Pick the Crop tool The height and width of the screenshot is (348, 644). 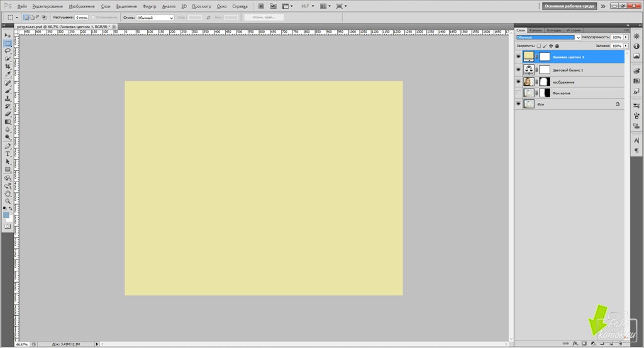(x=8, y=66)
